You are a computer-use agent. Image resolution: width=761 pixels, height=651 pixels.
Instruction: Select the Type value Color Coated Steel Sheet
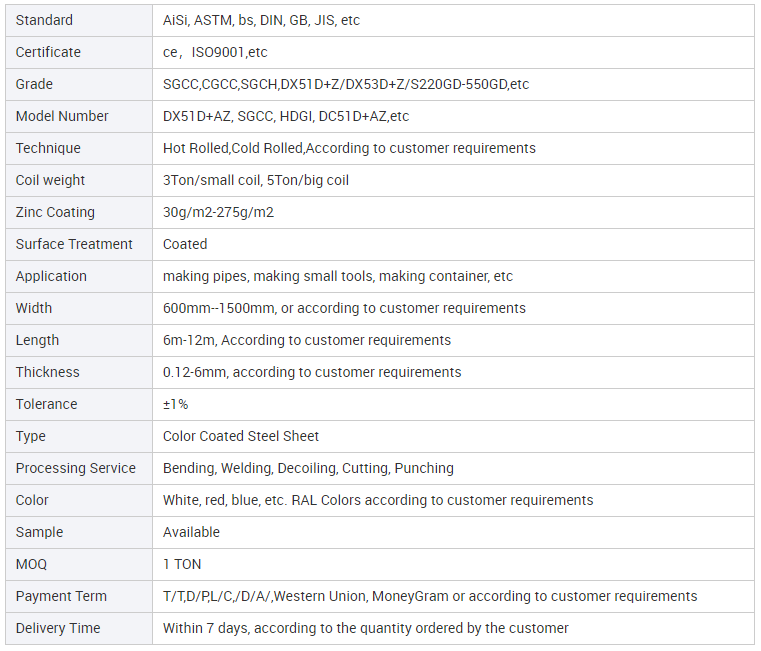pos(241,436)
